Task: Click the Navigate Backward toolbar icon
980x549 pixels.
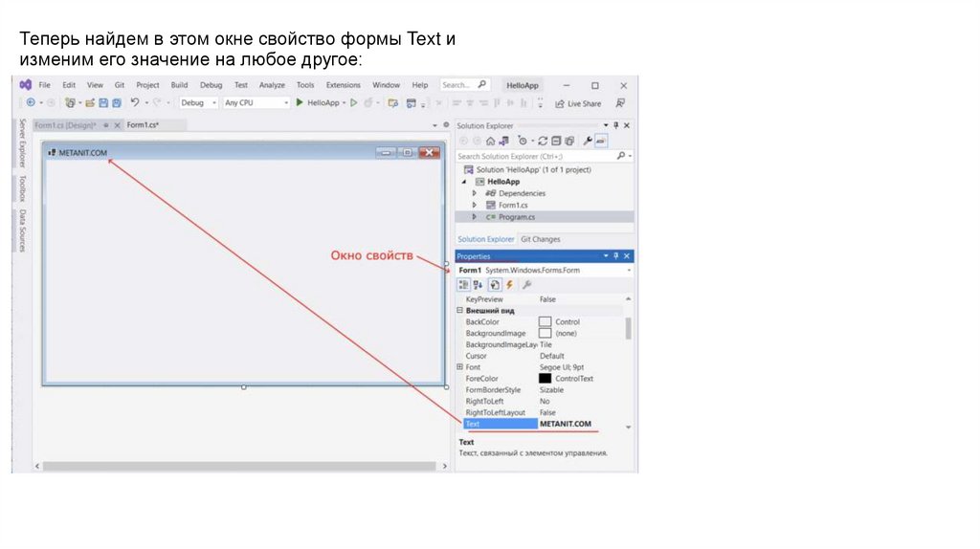Action: 31,102
